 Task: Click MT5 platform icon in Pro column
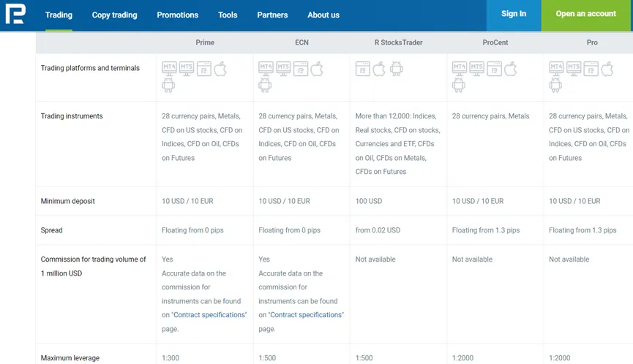[x=574, y=69]
